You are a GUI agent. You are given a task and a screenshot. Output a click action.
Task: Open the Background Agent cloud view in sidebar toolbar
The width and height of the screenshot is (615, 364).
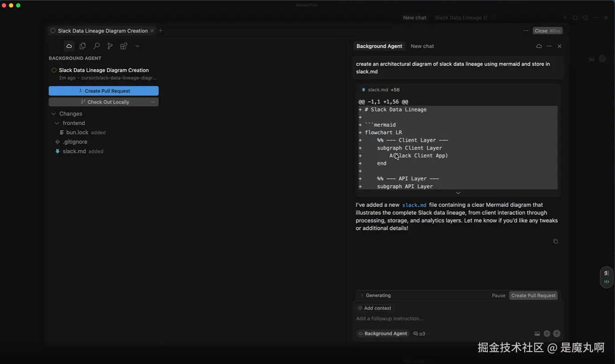pyautogui.click(x=69, y=46)
